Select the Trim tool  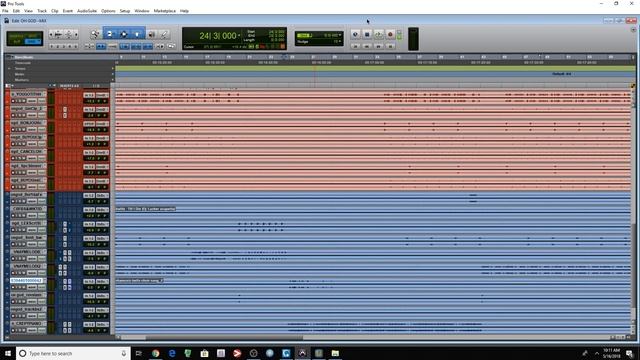click(109, 34)
